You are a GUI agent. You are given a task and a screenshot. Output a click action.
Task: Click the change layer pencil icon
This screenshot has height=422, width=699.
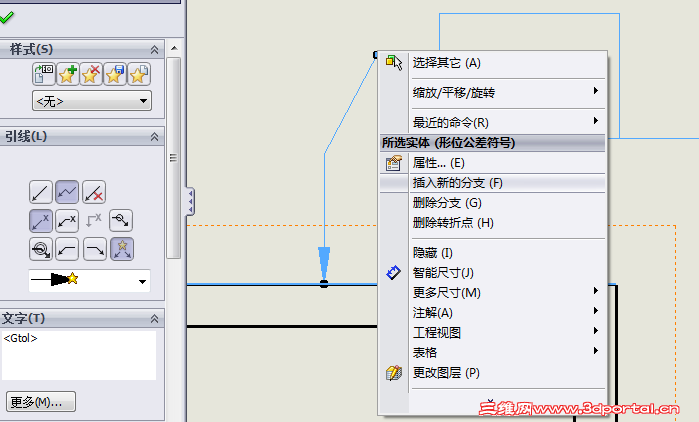click(x=394, y=373)
